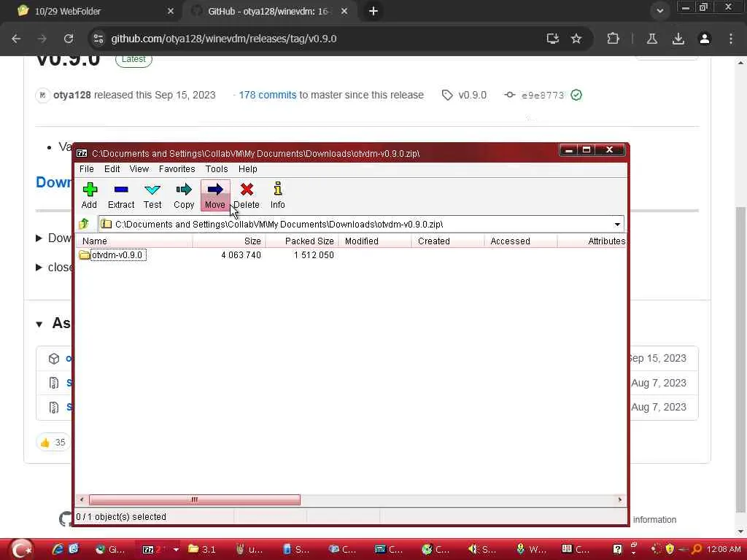Open the Tools menu
Screen dimensions: 747x560
click(x=216, y=169)
